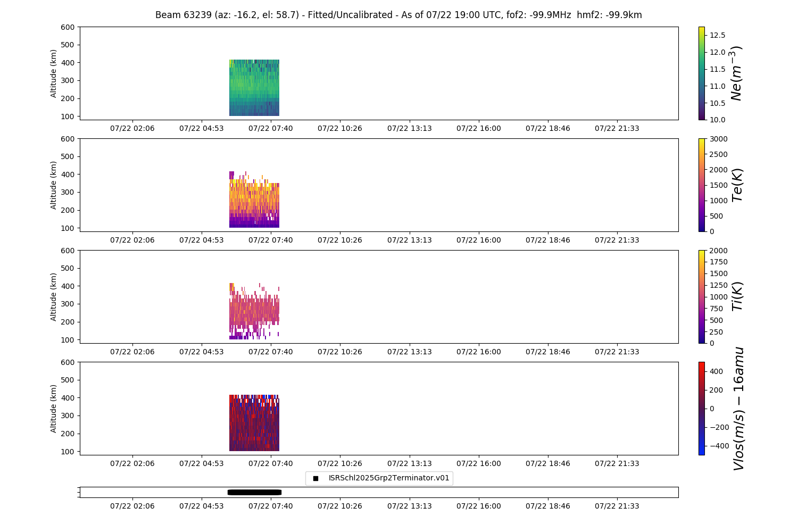Click the Ti(K) colorbar label
Screen dimensions: 798x532
pos(737,297)
